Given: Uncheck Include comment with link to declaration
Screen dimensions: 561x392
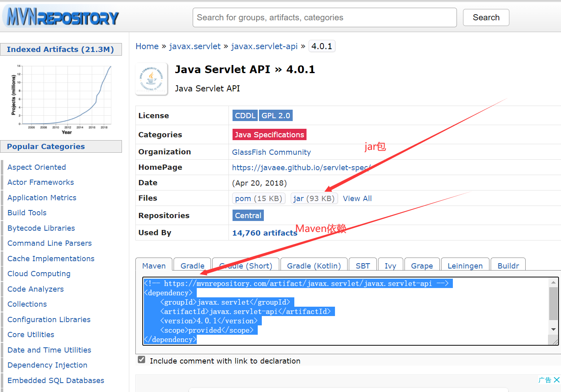Looking at the screenshot, I should click(141, 360).
